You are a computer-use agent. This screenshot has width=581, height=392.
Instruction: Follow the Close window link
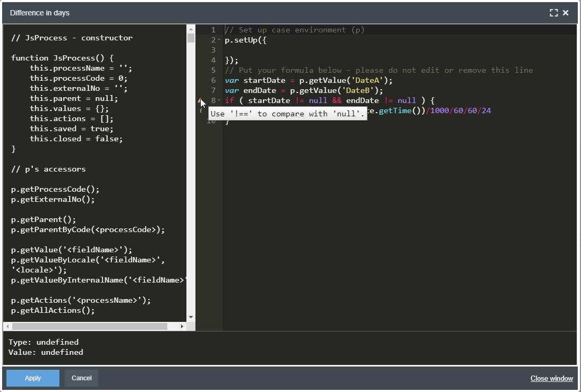pyautogui.click(x=551, y=378)
